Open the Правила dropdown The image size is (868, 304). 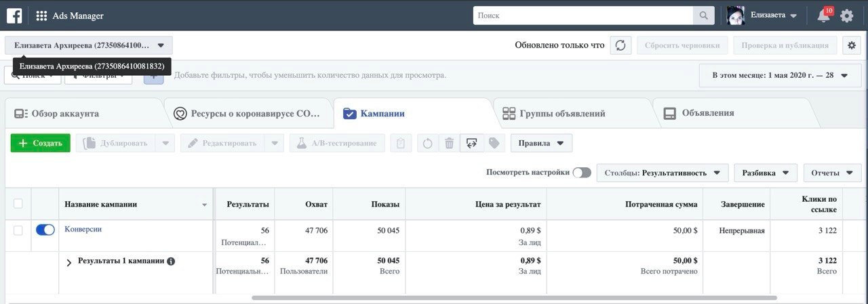point(541,143)
